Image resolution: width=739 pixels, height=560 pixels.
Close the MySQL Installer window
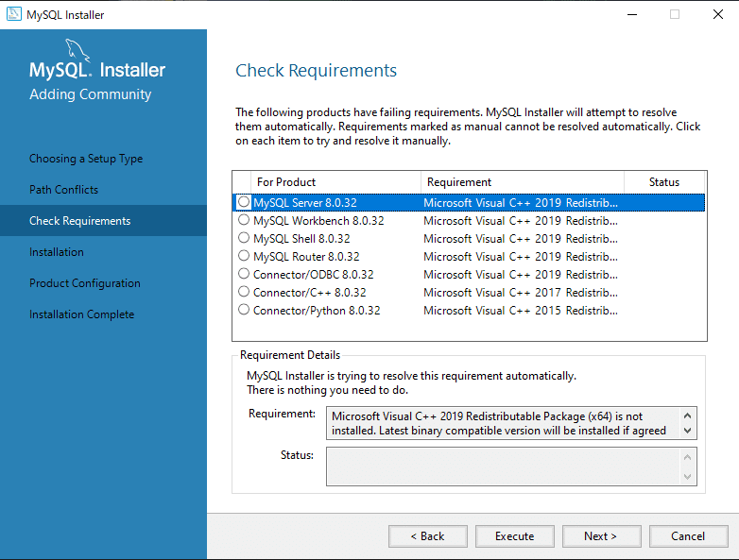[x=718, y=14]
